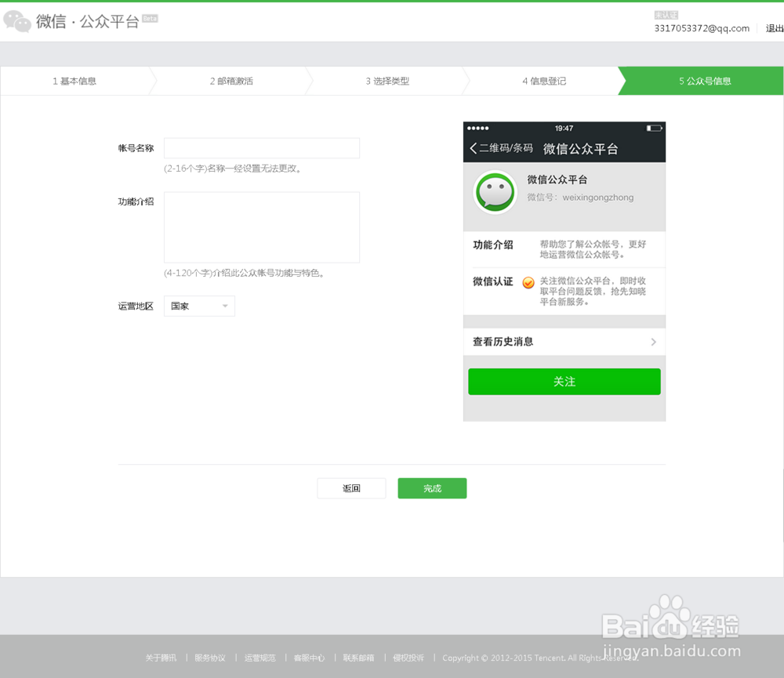The height and width of the screenshot is (678, 784).
Task: Click the back arrow beside 二维码/条码
Action: (473, 148)
